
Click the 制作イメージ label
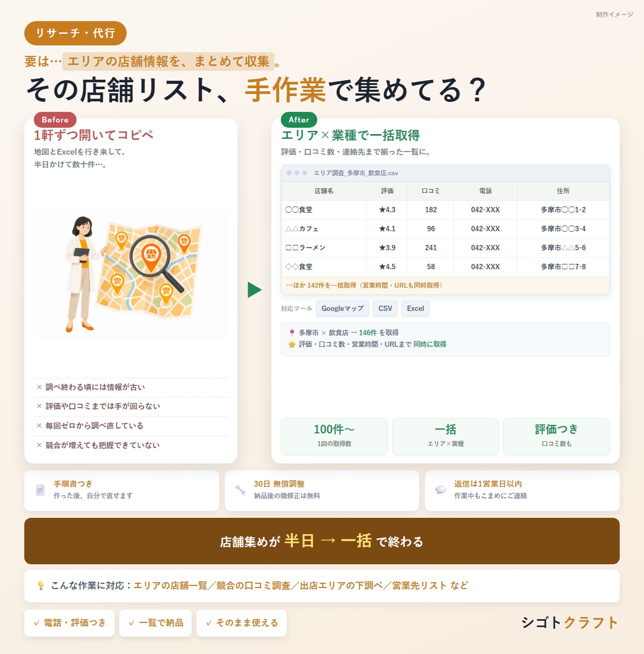point(614,15)
